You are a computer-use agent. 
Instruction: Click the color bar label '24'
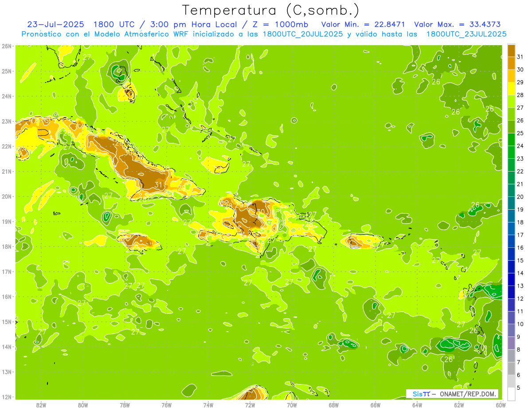520,146
